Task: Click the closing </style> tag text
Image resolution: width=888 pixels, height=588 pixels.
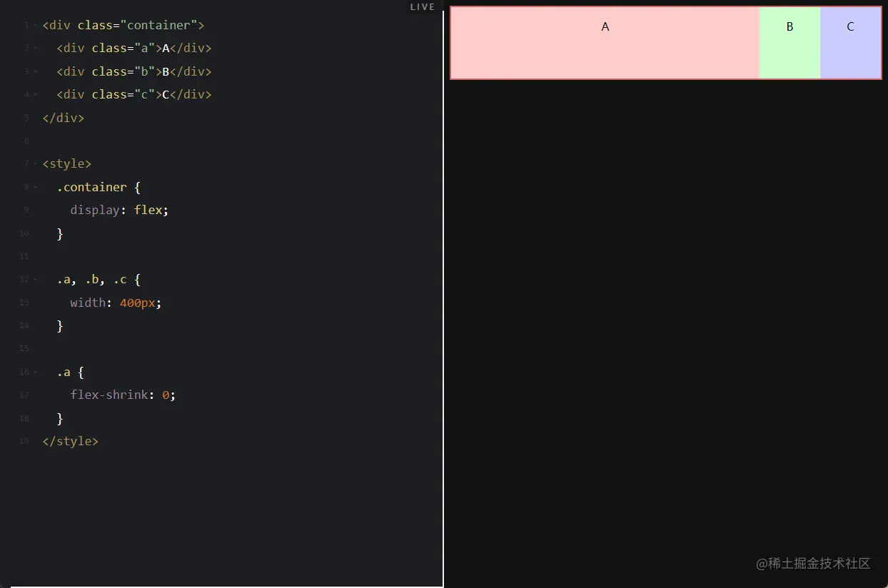Action: pos(71,441)
